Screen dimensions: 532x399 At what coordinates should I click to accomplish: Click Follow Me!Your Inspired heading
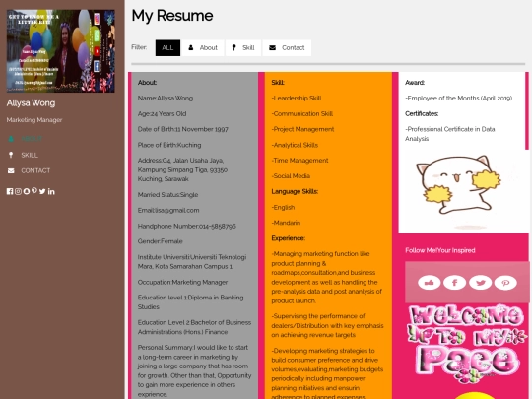point(440,251)
